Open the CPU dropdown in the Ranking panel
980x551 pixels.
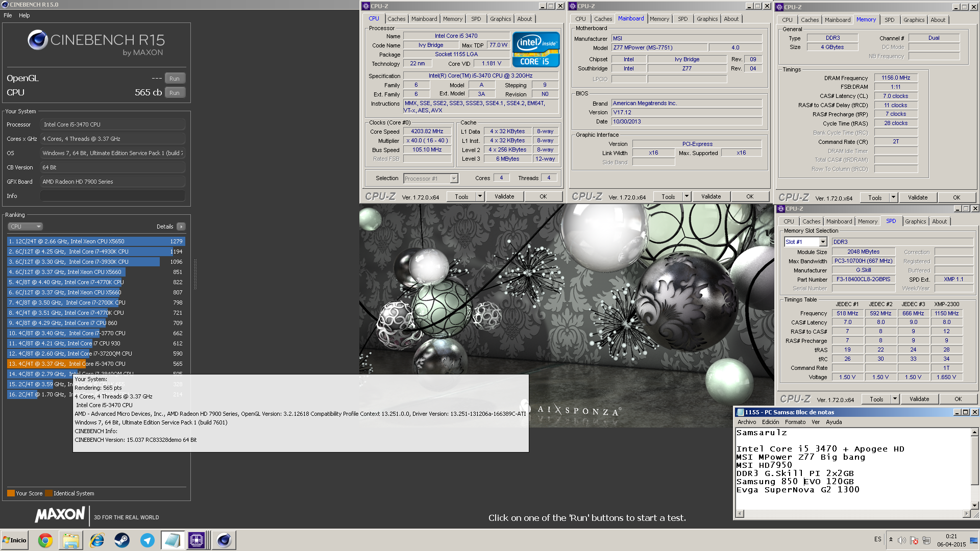pos(25,227)
